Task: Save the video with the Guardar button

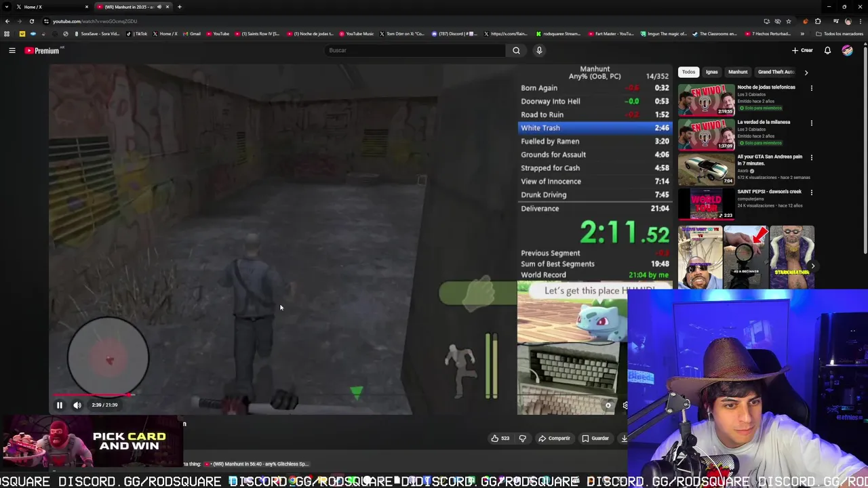Action: (x=595, y=439)
